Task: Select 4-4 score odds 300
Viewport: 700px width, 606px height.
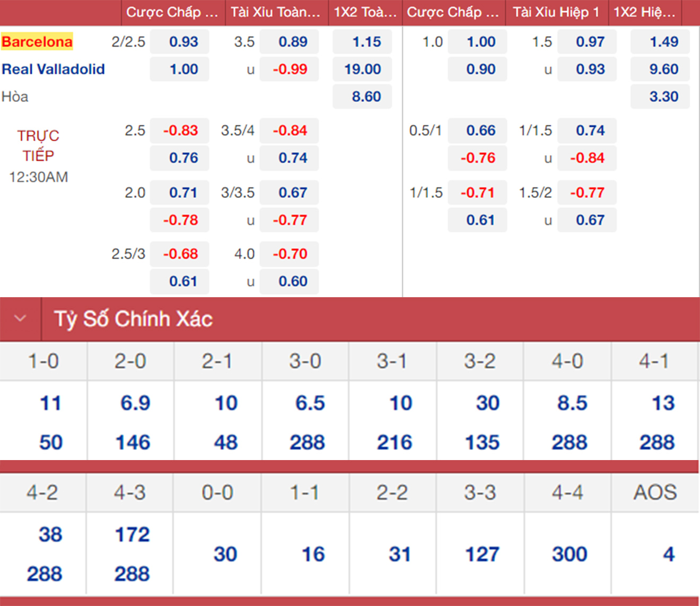Action: (570, 555)
